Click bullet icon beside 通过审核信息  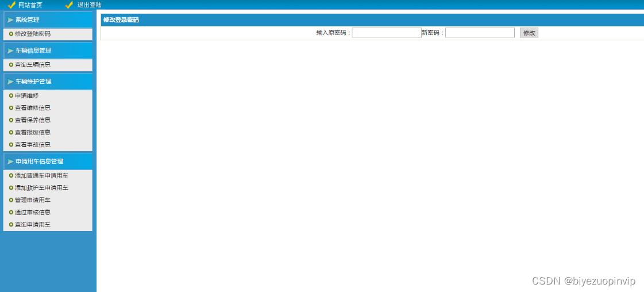11,213
